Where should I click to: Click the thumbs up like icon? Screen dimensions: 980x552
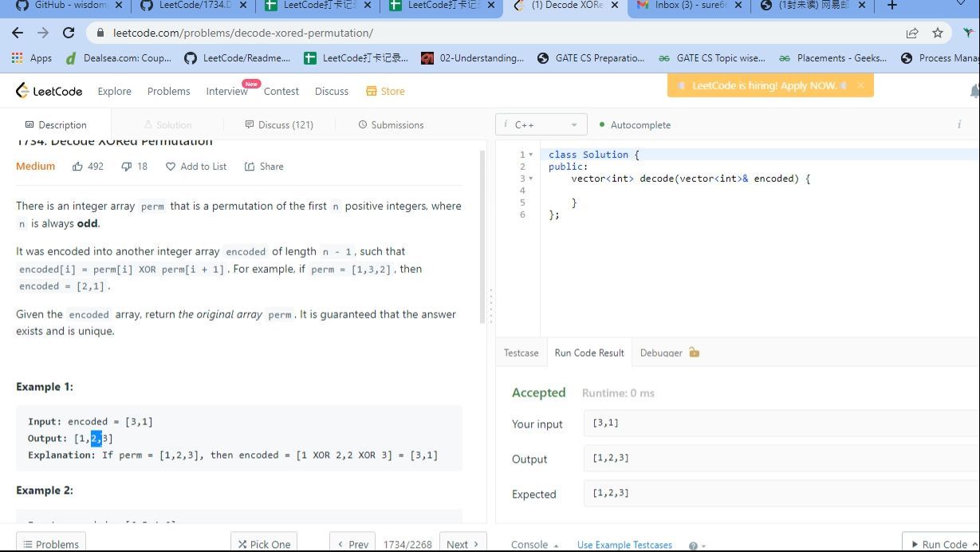click(77, 167)
